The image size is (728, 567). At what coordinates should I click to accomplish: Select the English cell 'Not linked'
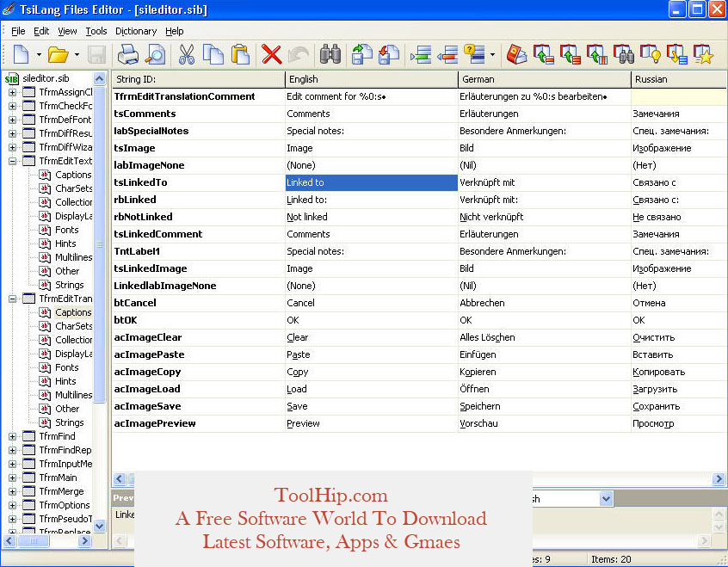[372, 218]
